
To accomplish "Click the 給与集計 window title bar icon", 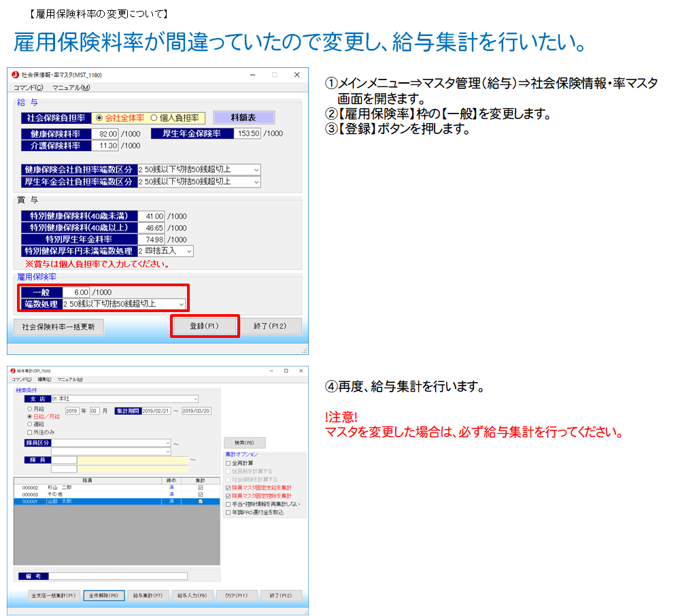I will [x=13, y=371].
